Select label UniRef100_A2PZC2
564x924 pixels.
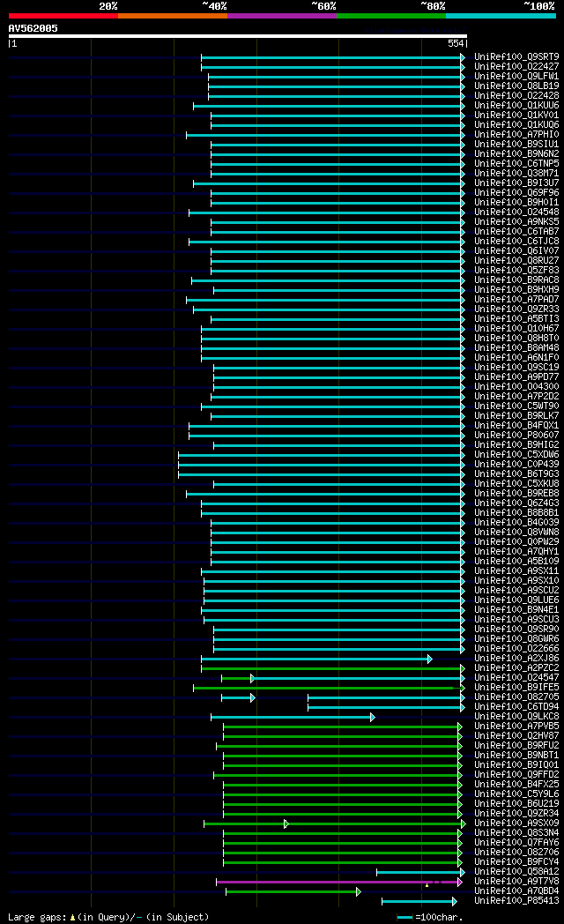coord(516,667)
